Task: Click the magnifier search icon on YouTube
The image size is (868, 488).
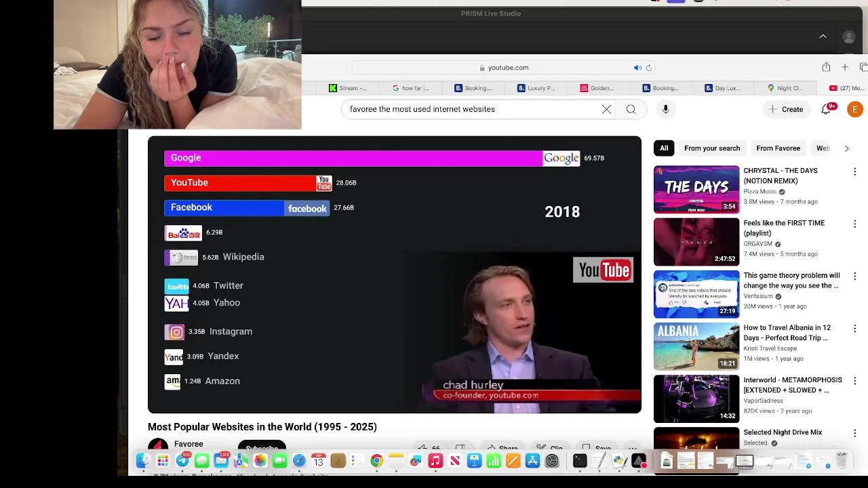Action: (631, 109)
